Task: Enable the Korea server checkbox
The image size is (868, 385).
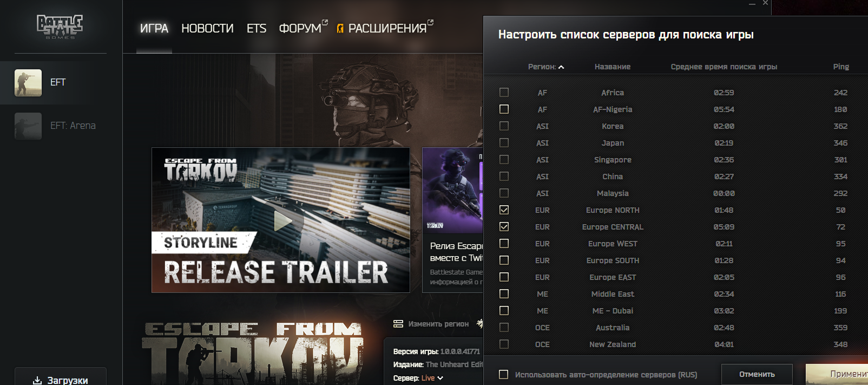Action: (504, 126)
